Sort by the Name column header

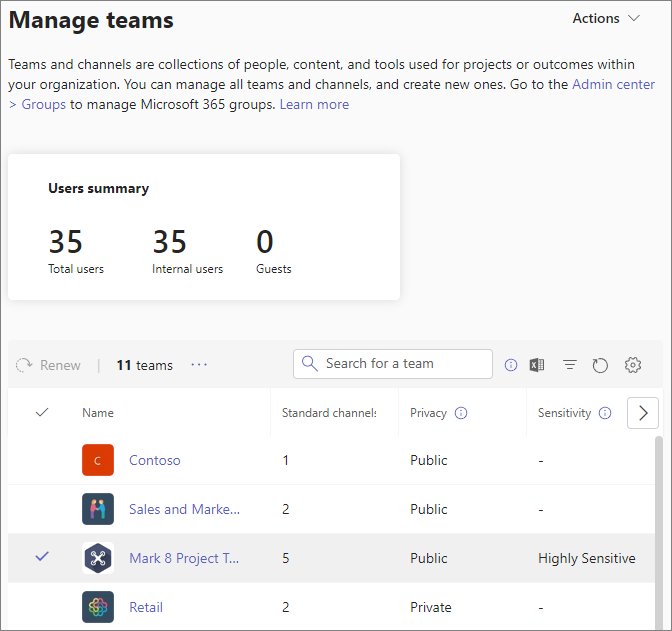(98, 413)
